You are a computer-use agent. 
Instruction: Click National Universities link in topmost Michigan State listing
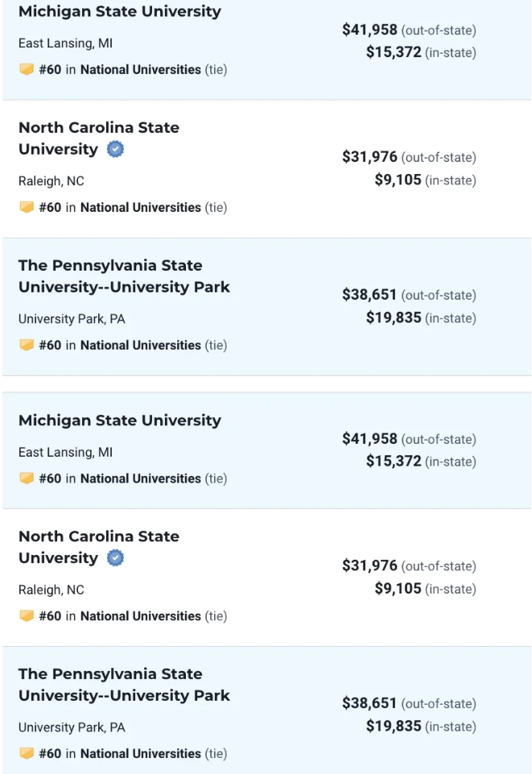point(140,70)
